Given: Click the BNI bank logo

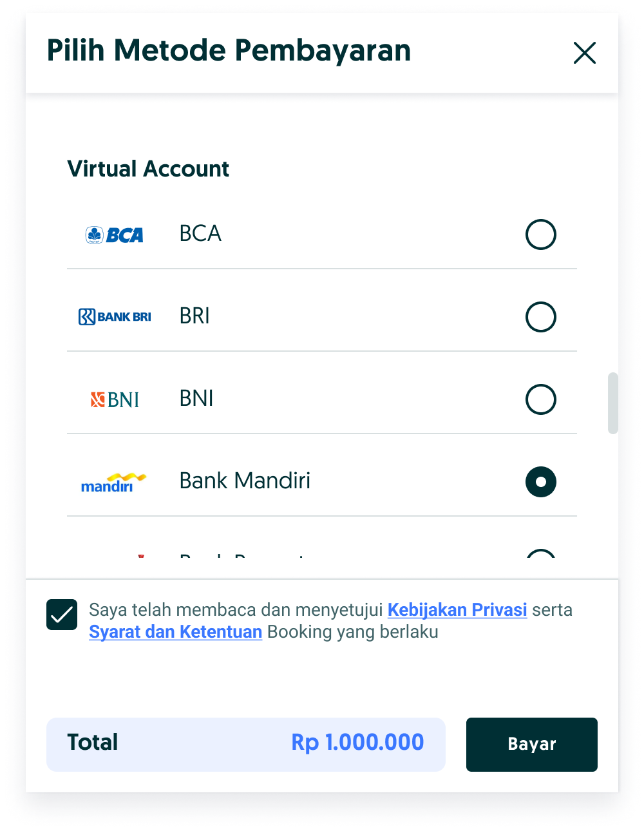Looking at the screenshot, I should 115,399.
